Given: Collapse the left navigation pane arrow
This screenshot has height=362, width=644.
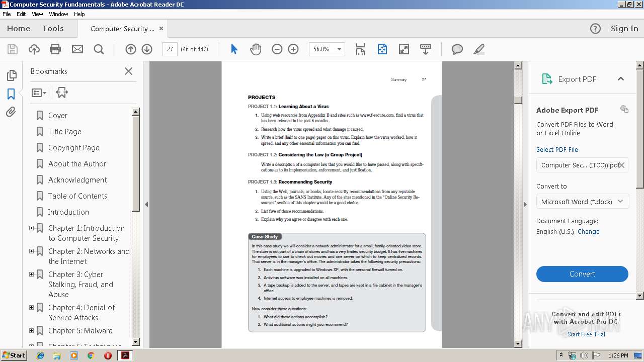Looking at the screenshot, I should point(146,204).
